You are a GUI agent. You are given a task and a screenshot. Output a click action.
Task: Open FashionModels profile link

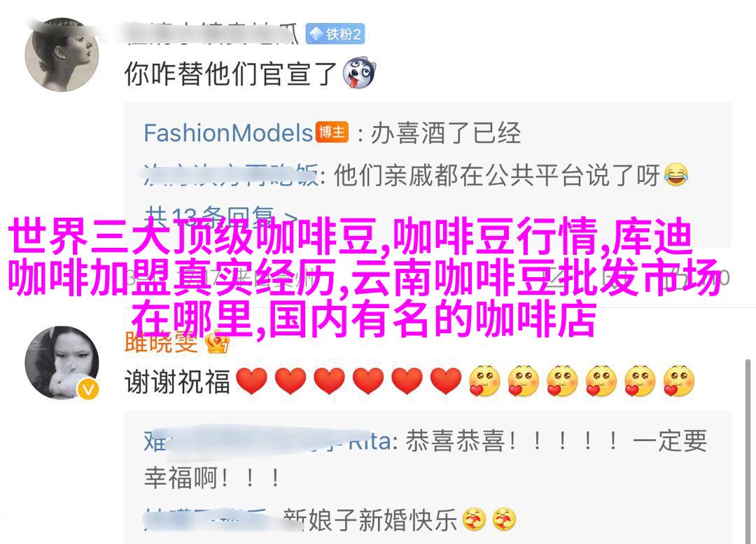[228, 132]
